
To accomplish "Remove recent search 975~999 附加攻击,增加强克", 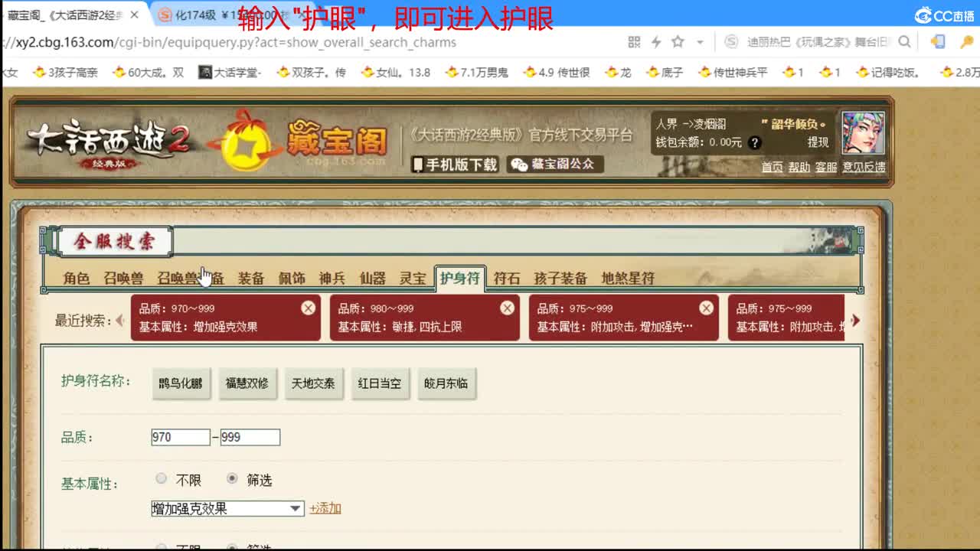I will pyautogui.click(x=706, y=308).
